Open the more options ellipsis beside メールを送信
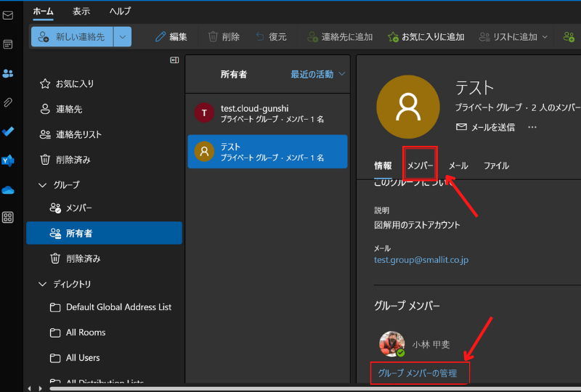 [532, 127]
